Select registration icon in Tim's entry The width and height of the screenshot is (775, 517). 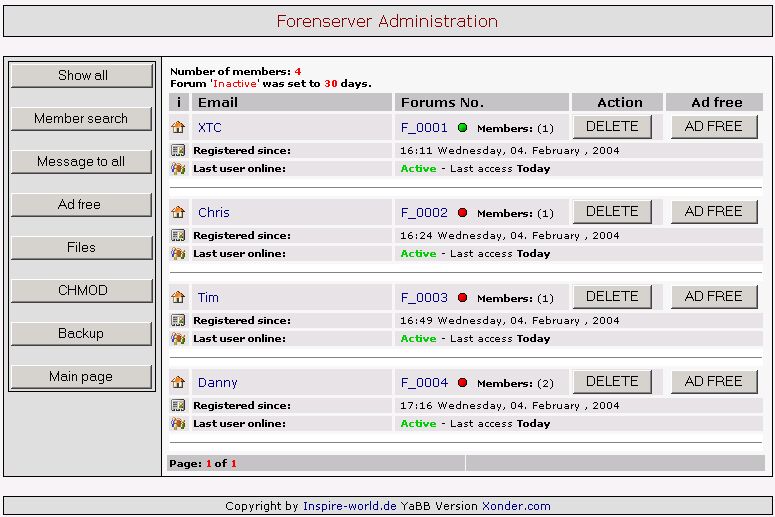point(178,320)
